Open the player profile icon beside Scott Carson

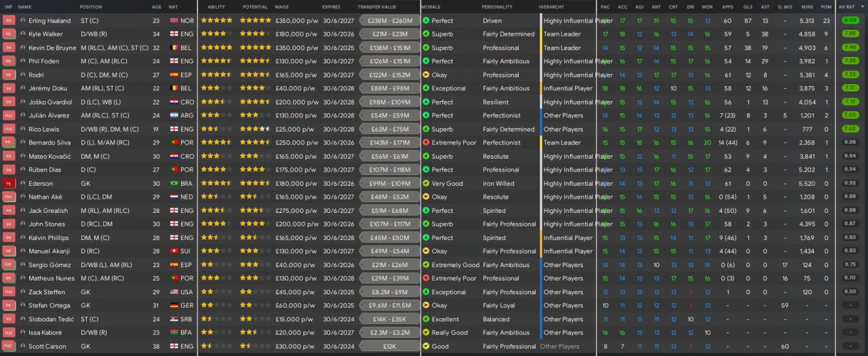[23, 346]
